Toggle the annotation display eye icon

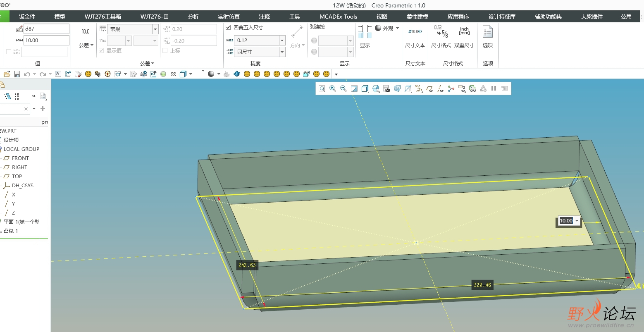tap(462, 88)
